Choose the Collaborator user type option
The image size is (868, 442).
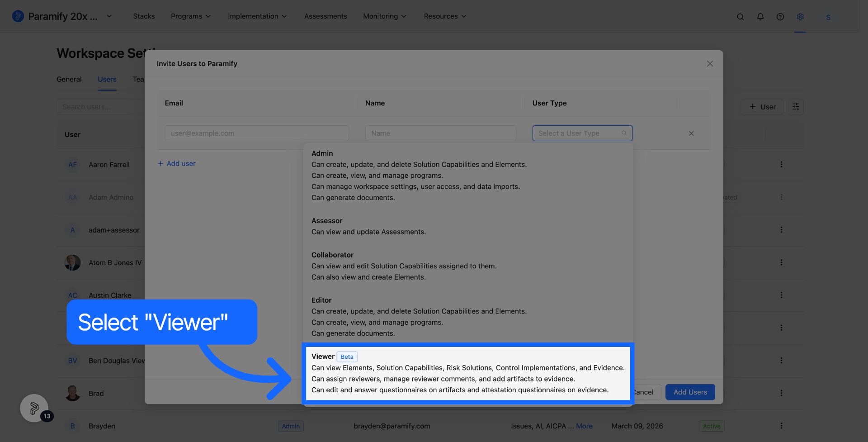pos(468,266)
